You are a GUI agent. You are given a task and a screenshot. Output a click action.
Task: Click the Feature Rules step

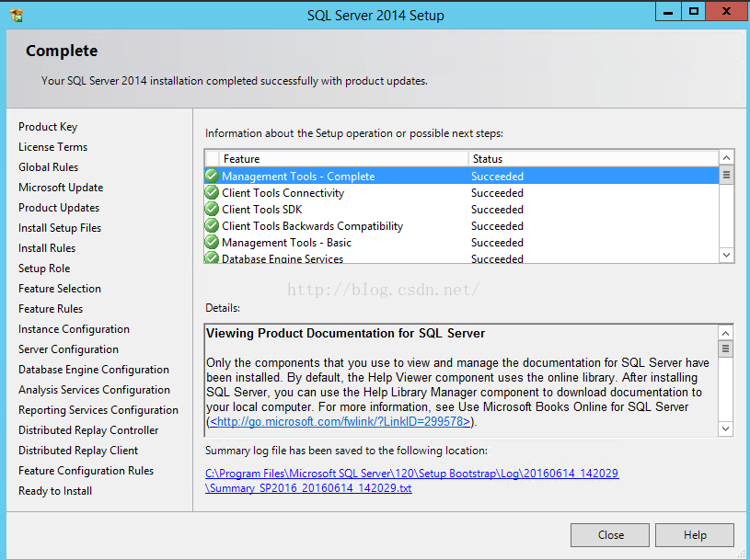51,309
